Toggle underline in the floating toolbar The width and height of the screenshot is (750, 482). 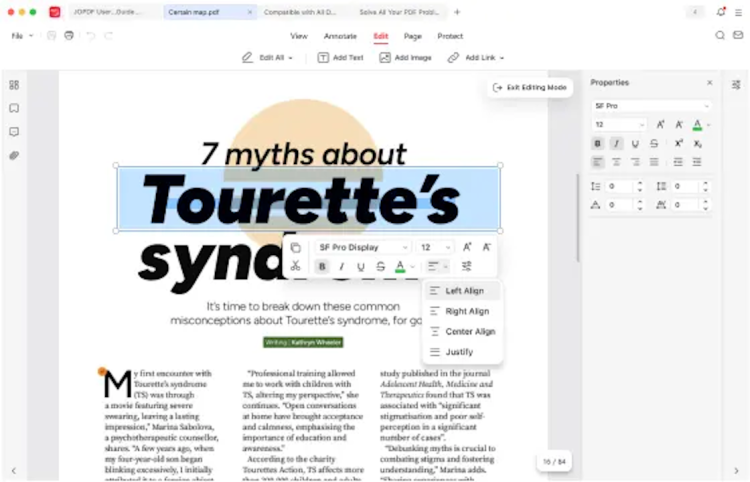click(360, 267)
